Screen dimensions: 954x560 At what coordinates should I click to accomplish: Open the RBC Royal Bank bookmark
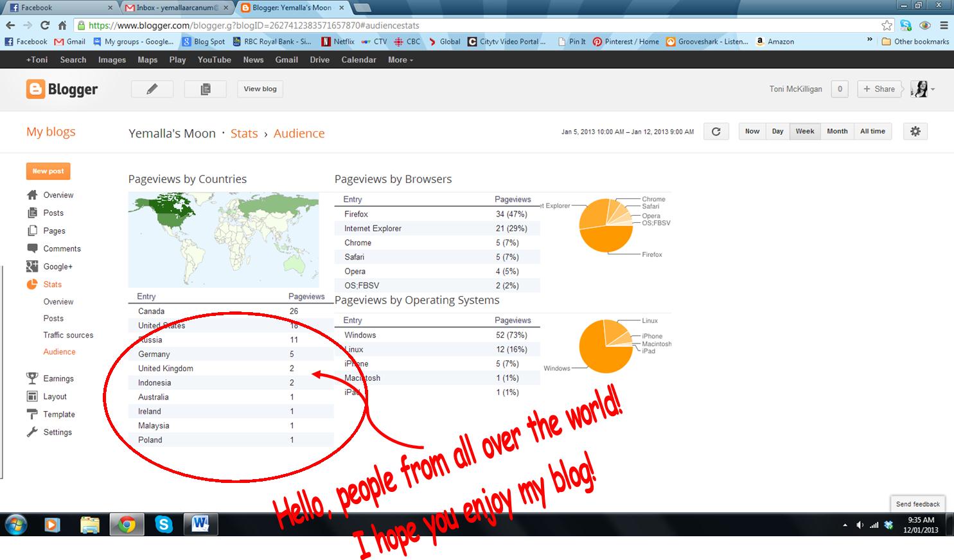tap(272, 42)
